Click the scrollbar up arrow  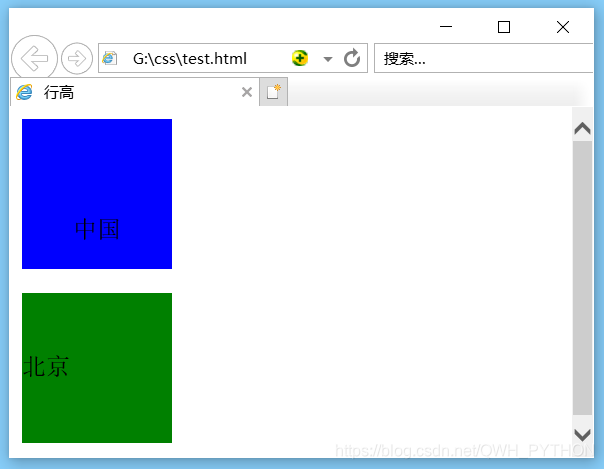coord(582,128)
